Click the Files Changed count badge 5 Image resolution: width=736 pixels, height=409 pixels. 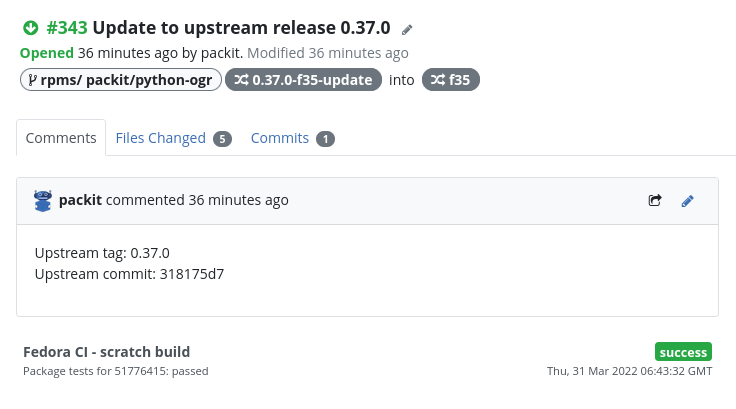pos(222,139)
